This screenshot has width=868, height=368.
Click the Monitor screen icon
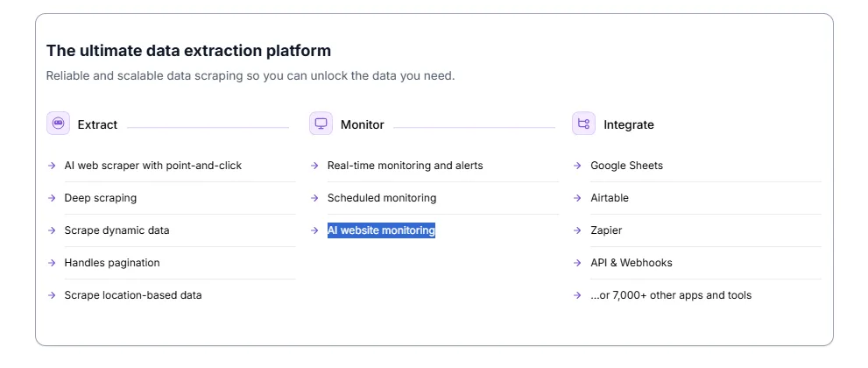(x=321, y=124)
